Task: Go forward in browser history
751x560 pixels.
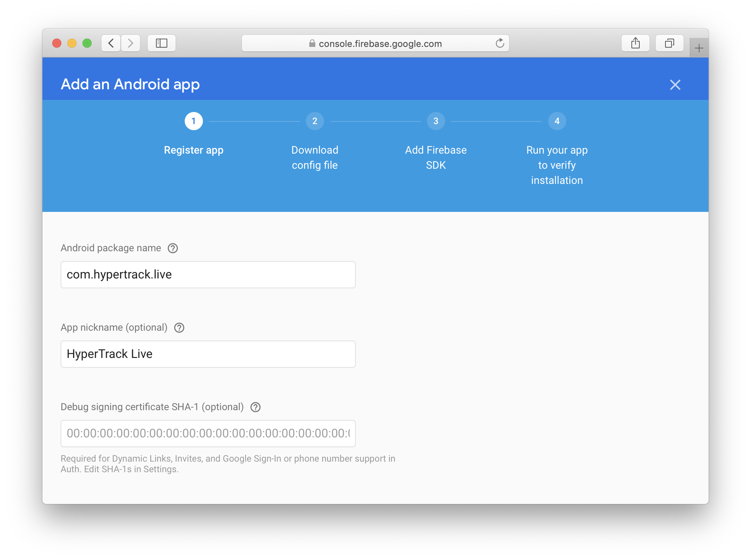Action: pos(131,44)
